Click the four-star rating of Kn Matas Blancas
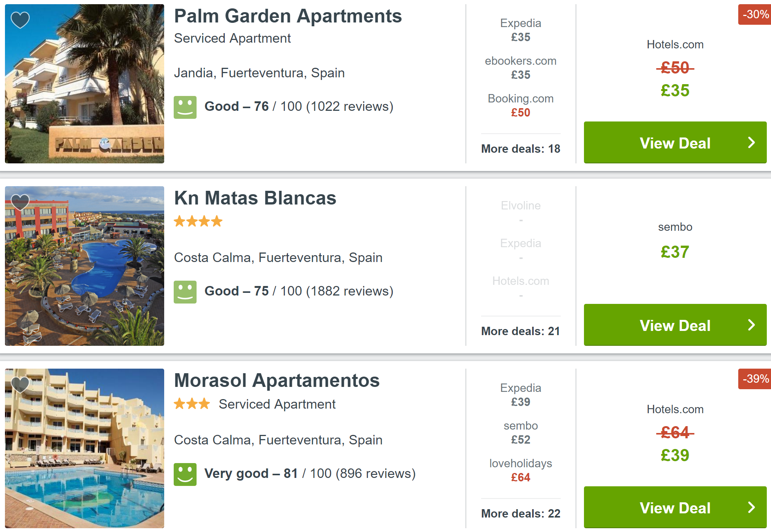 tap(198, 221)
